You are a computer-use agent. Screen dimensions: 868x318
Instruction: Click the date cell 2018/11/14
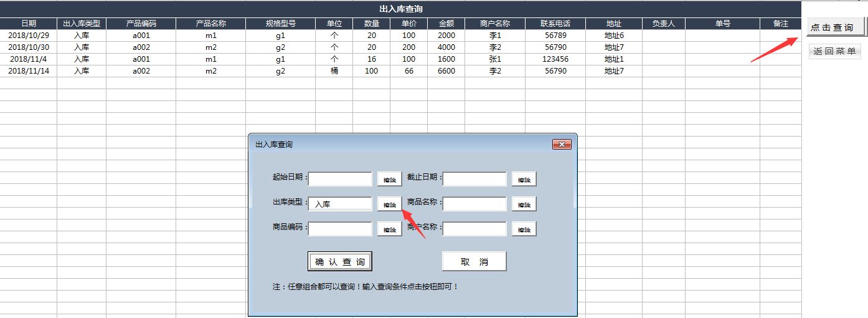pyautogui.click(x=29, y=71)
